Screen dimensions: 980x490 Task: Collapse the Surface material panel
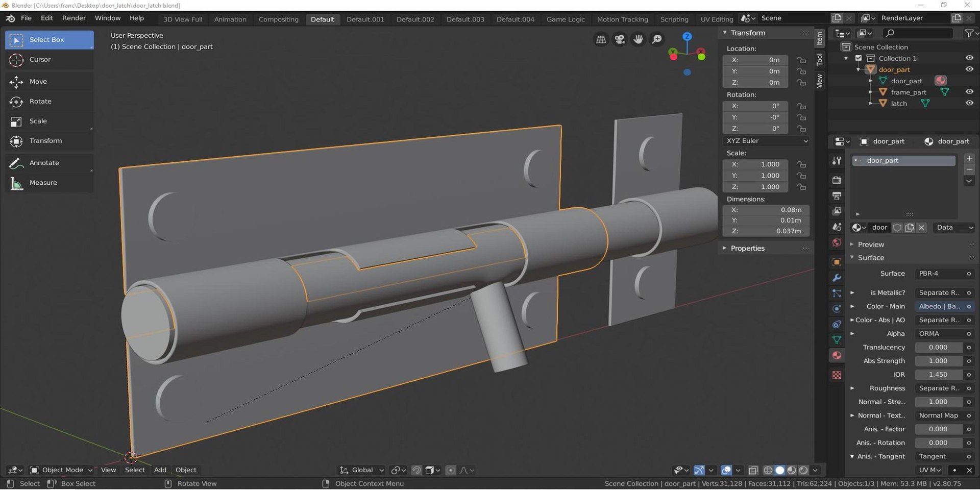870,258
